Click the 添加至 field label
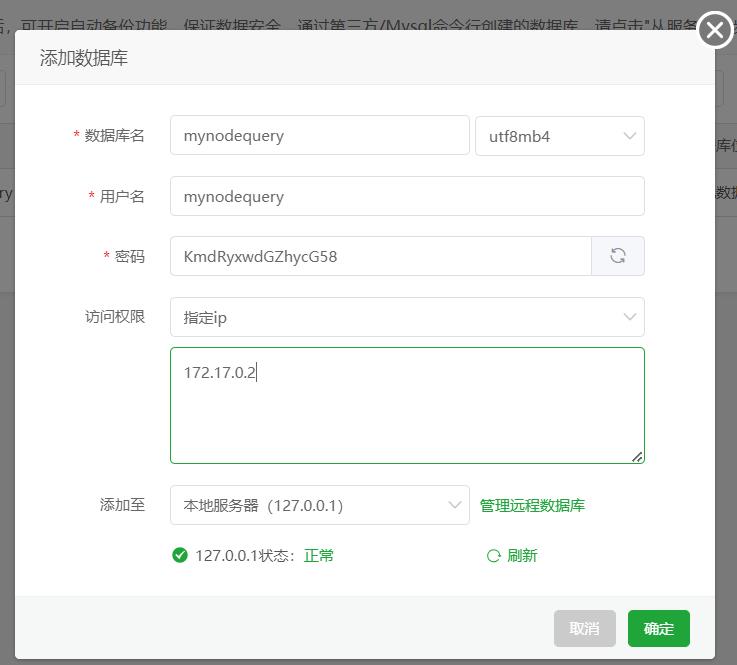This screenshot has width=737, height=665. tap(122, 505)
